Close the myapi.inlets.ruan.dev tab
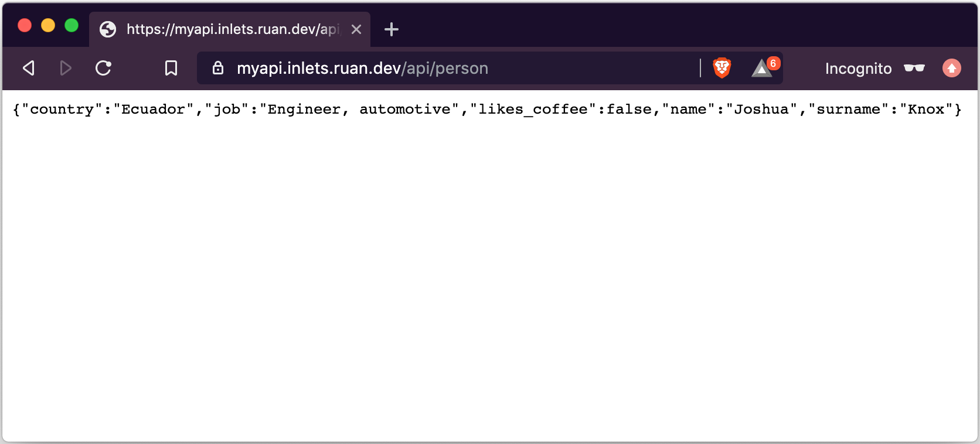Viewport: 980px width, 444px height. coord(356,29)
